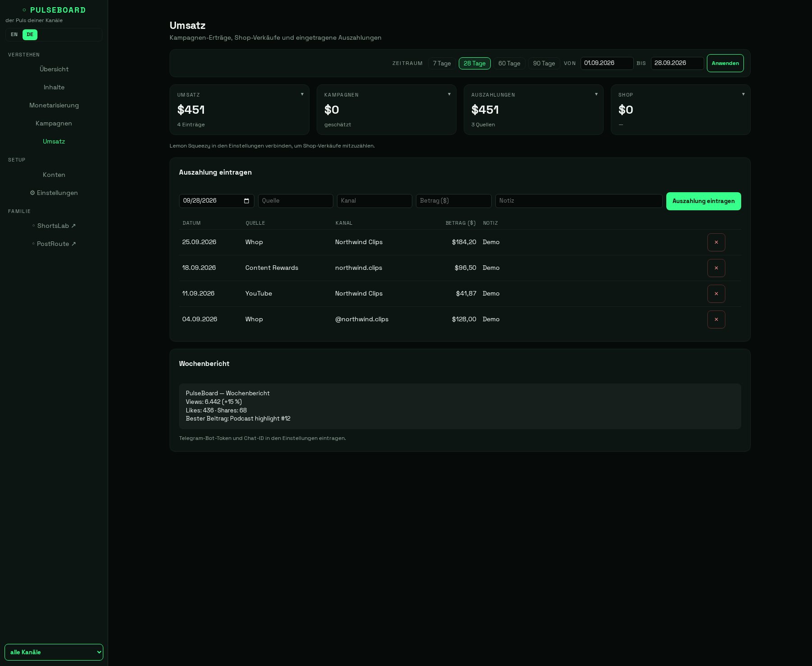Click the $96,50 amount cell
This screenshot has height=666, width=812.
[x=466, y=268]
